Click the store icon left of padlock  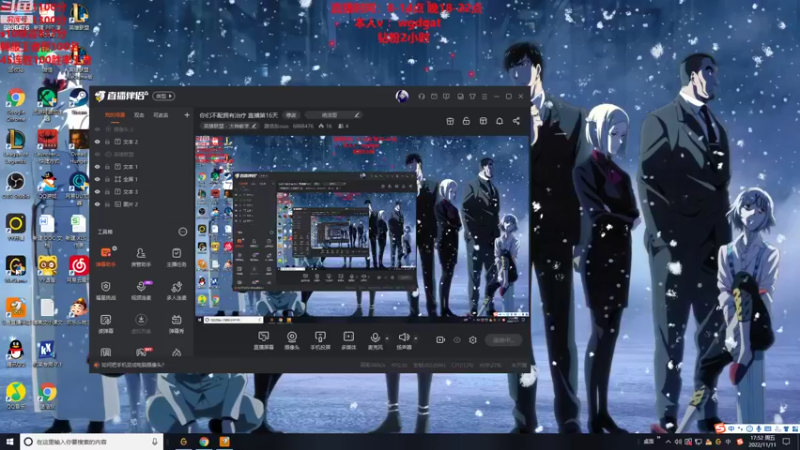(x=450, y=121)
